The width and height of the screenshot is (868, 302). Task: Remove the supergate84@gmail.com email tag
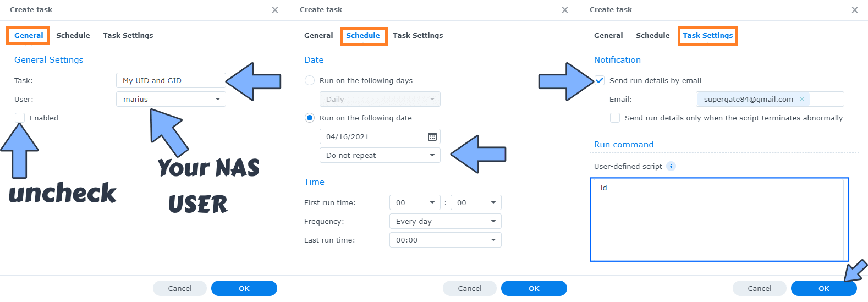[x=802, y=99]
